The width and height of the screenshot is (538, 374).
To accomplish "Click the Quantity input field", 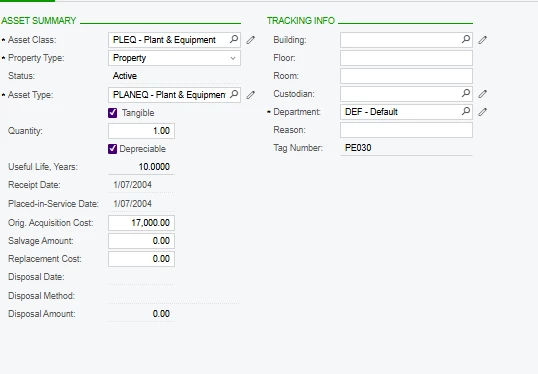I will click(x=141, y=131).
